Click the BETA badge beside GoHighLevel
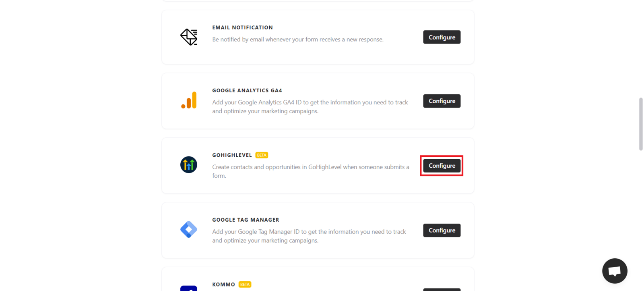 262,155
